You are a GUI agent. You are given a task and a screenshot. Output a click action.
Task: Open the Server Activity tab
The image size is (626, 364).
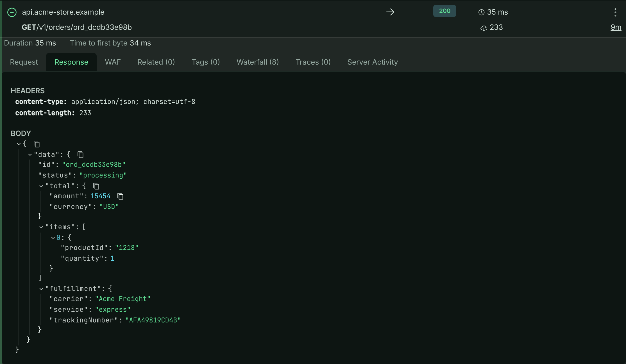(x=373, y=62)
